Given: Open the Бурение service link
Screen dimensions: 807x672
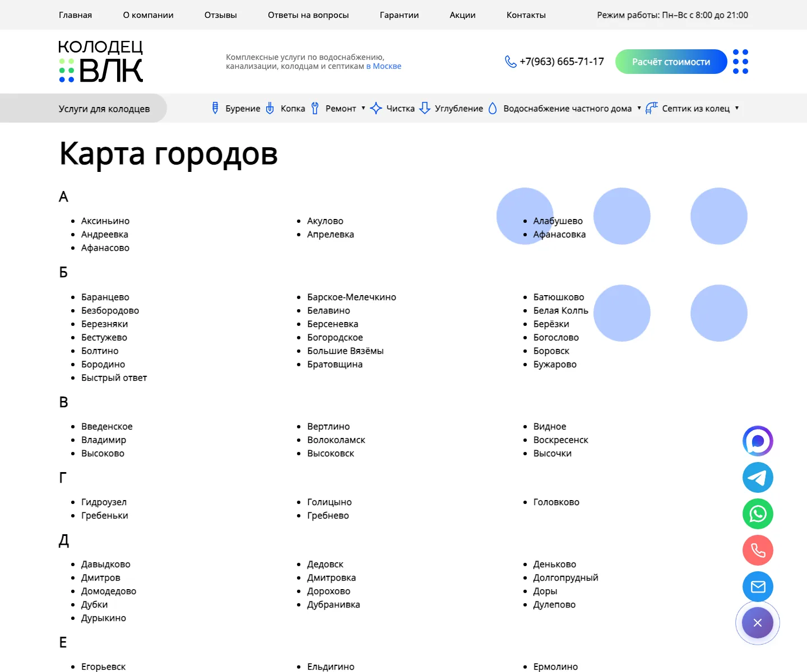Looking at the screenshot, I should pyautogui.click(x=243, y=109).
